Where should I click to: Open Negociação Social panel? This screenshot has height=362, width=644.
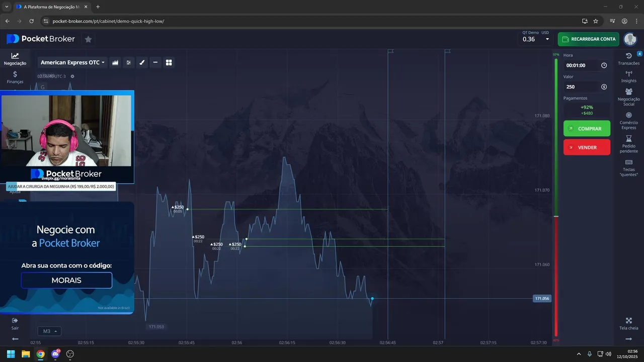point(629,97)
